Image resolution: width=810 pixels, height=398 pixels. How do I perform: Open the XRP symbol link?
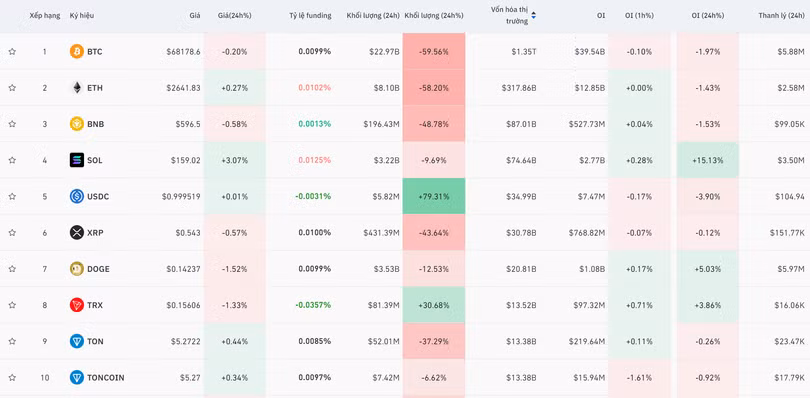(x=95, y=233)
